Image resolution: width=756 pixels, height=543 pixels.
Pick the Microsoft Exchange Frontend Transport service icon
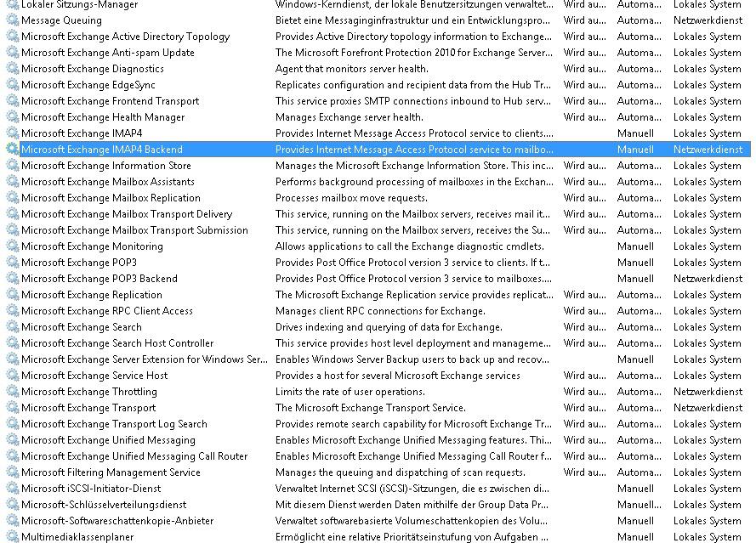(12, 101)
